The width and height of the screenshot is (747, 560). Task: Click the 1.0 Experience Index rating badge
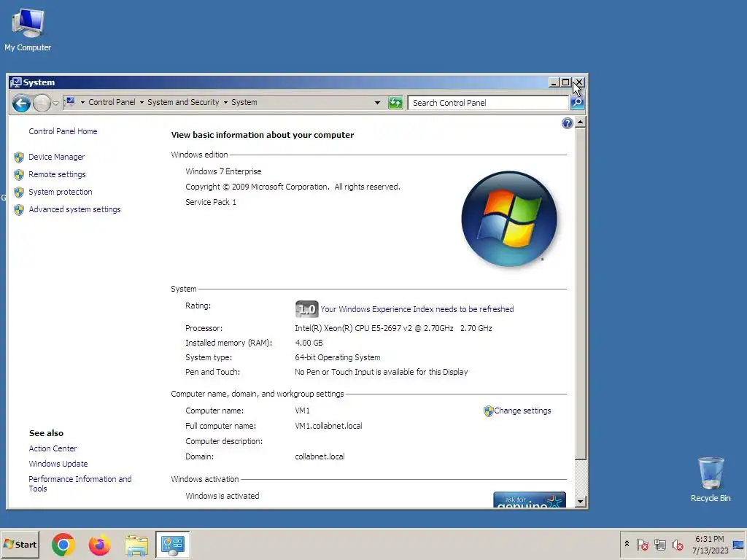point(307,309)
